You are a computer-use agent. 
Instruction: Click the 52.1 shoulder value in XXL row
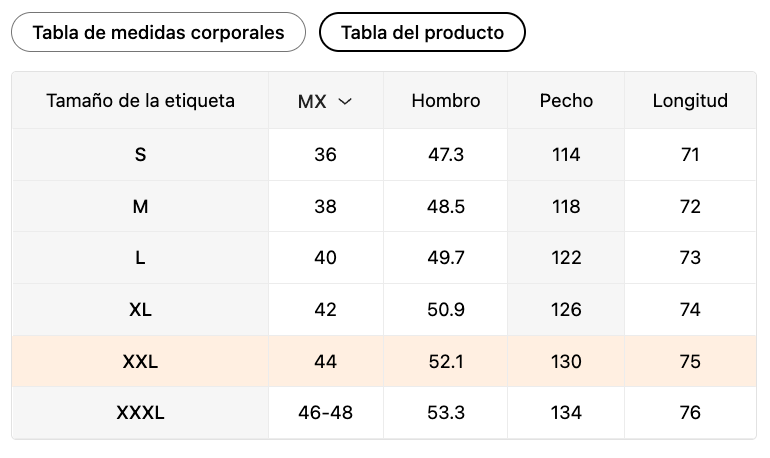pos(446,362)
